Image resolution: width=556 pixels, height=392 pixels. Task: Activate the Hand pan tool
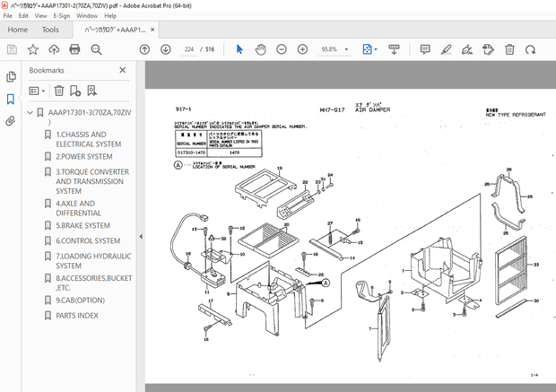click(261, 49)
